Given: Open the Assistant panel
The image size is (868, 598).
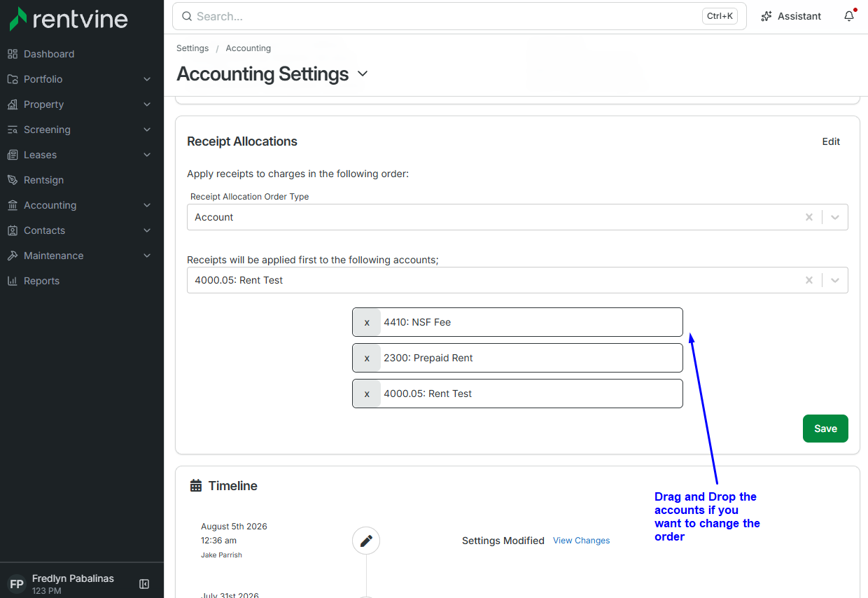Looking at the screenshot, I should coord(791,16).
